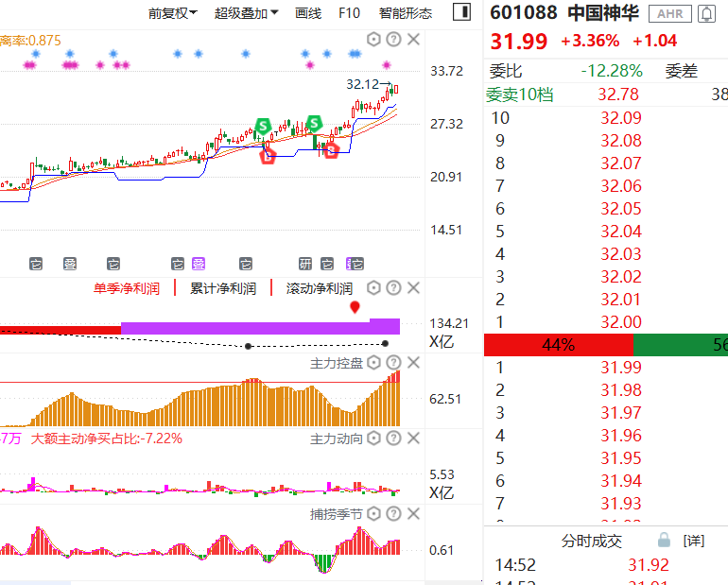The width and height of the screenshot is (728, 585).
Task: Open main K-line chart settings hexagon icon
Action: coord(373,40)
